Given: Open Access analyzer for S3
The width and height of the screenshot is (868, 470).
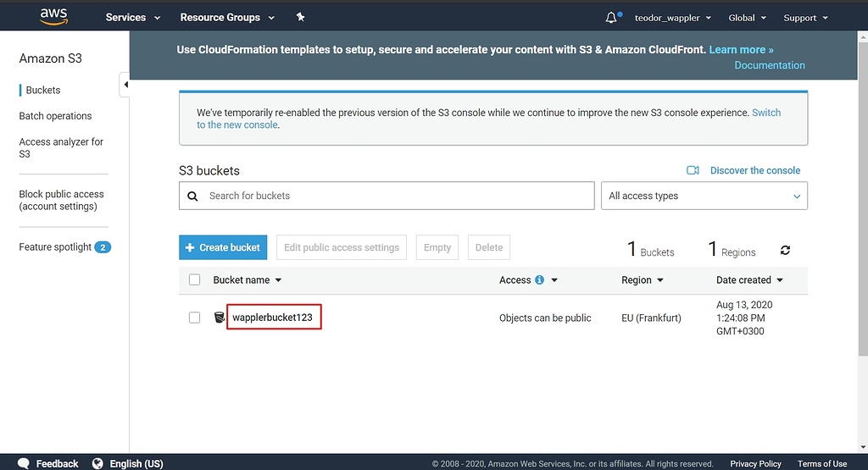Looking at the screenshot, I should (61, 147).
